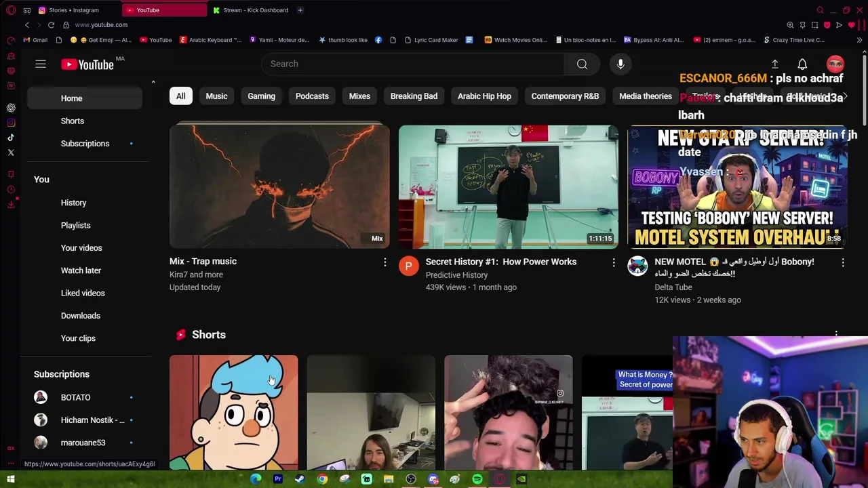
Task: Click the browser address bar URL
Action: click(x=101, y=25)
